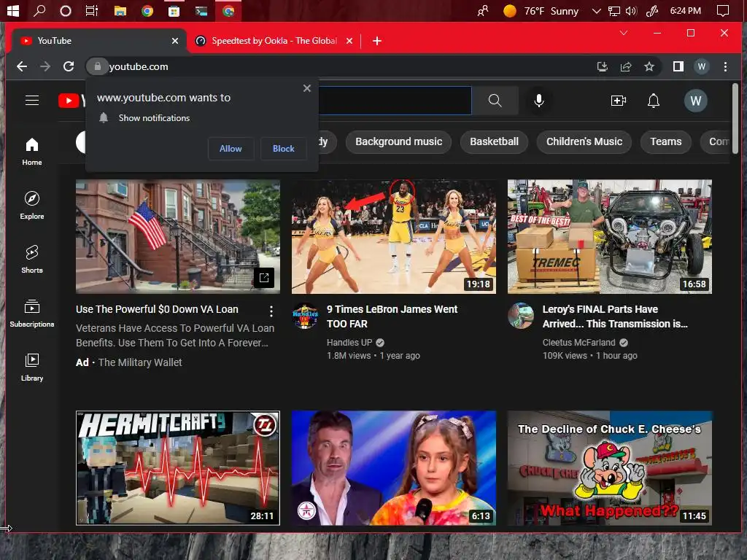This screenshot has width=747, height=560.
Task: Go back with the browser back arrow
Action: (x=22, y=66)
